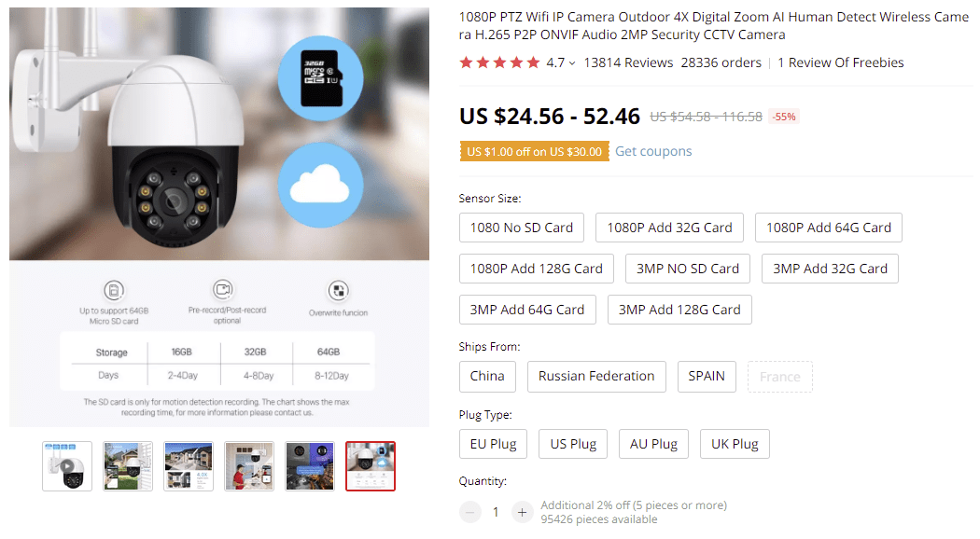980x539 pixels.
Task: Pick the UK Plug type
Action: (735, 444)
